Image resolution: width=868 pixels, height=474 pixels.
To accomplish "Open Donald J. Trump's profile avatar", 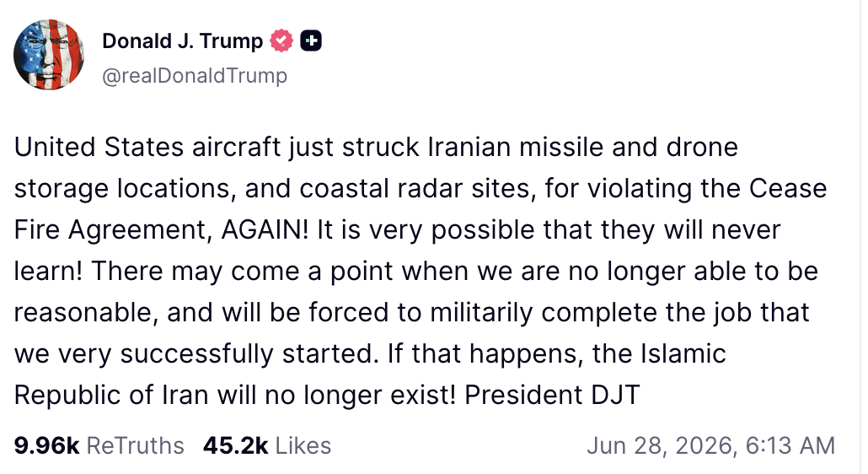I will click(x=49, y=55).
